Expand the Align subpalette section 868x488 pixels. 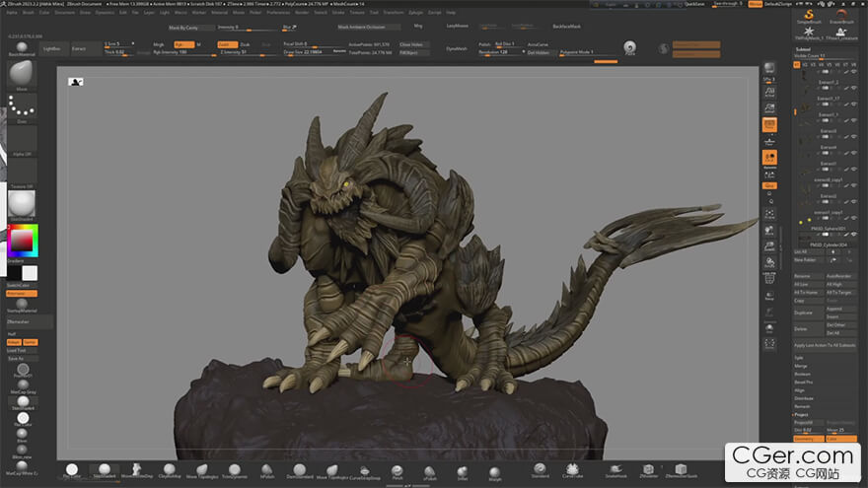(799, 390)
